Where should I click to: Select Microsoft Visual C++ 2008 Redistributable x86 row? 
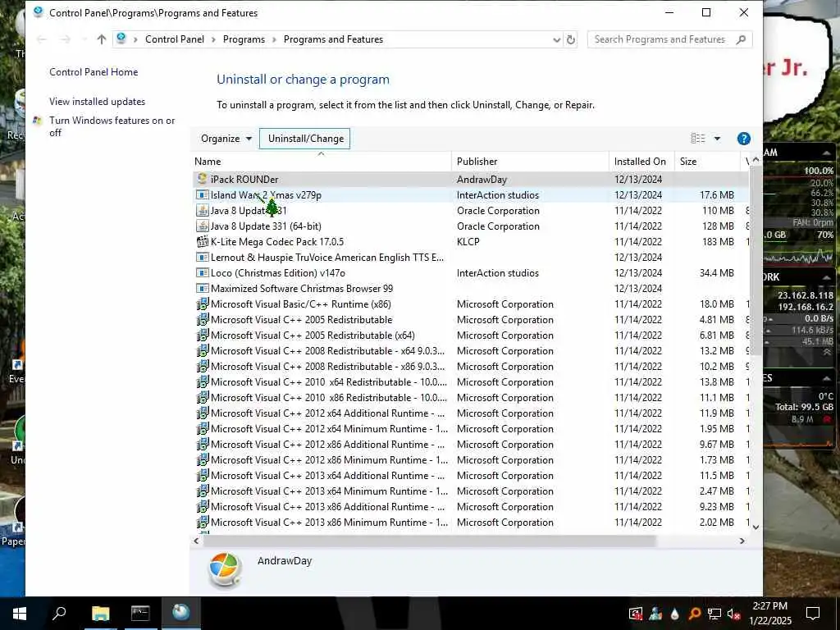(x=470, y=367)
